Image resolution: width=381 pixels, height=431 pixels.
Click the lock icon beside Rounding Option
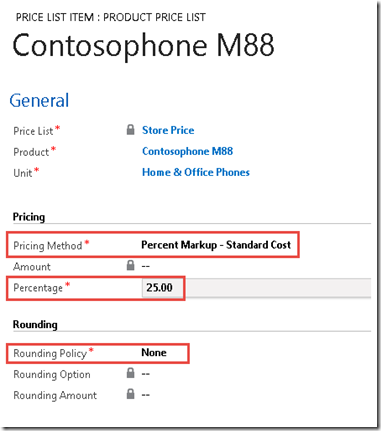pos(131,373)
